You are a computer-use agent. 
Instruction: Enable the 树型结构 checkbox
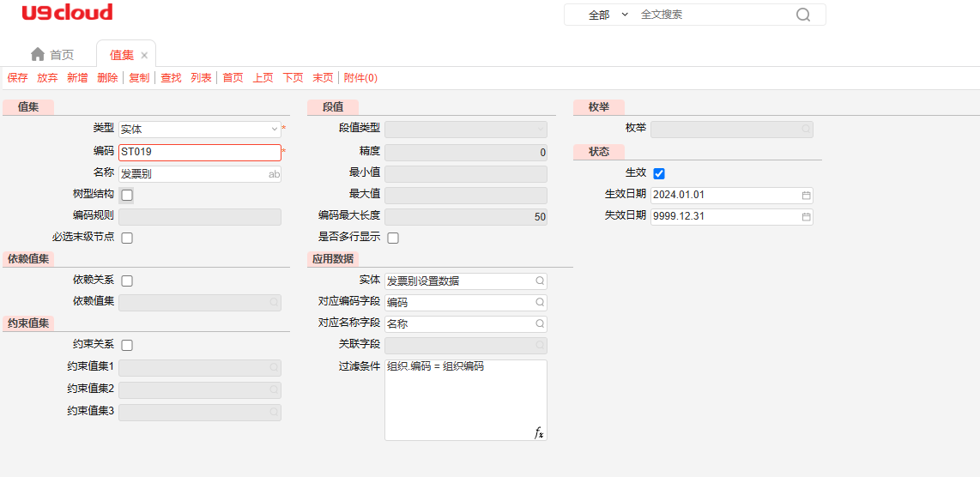127,196
